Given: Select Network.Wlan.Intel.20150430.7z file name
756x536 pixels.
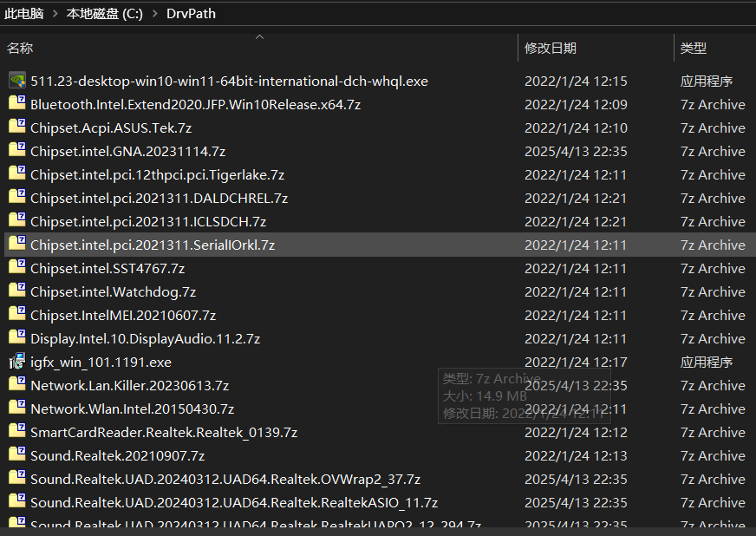Looking at the screenshot, I should (x=132, y=409).
